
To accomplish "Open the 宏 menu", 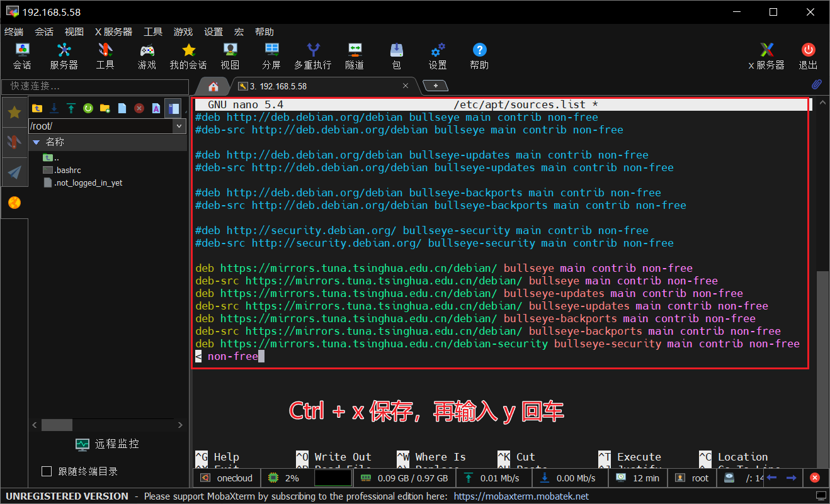I will (x=239, y=31).
